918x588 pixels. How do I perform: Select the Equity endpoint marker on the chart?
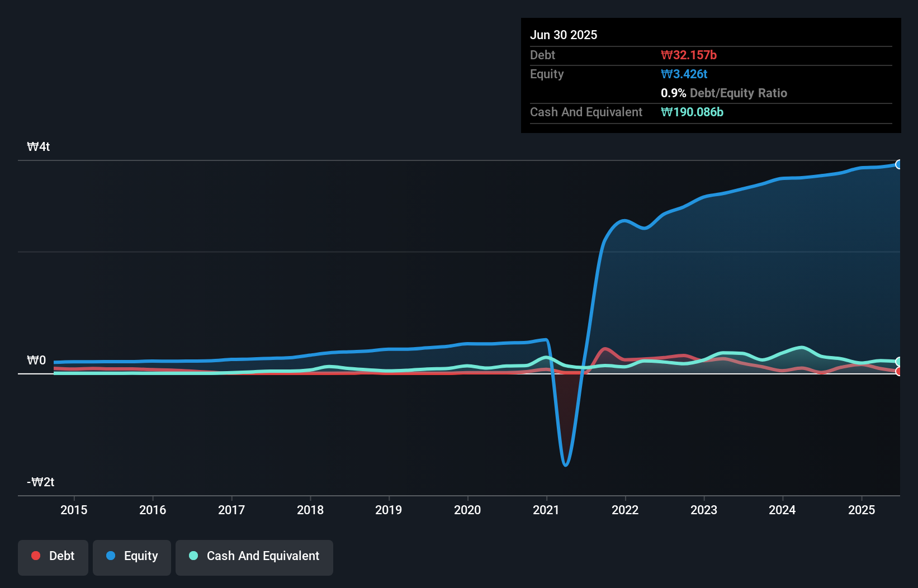[900, 164]
